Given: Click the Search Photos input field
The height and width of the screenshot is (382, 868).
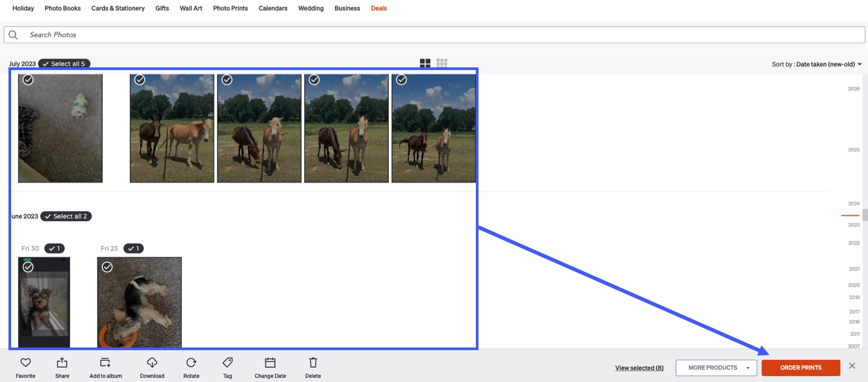Looking at the screenshot, I should 435,35.
